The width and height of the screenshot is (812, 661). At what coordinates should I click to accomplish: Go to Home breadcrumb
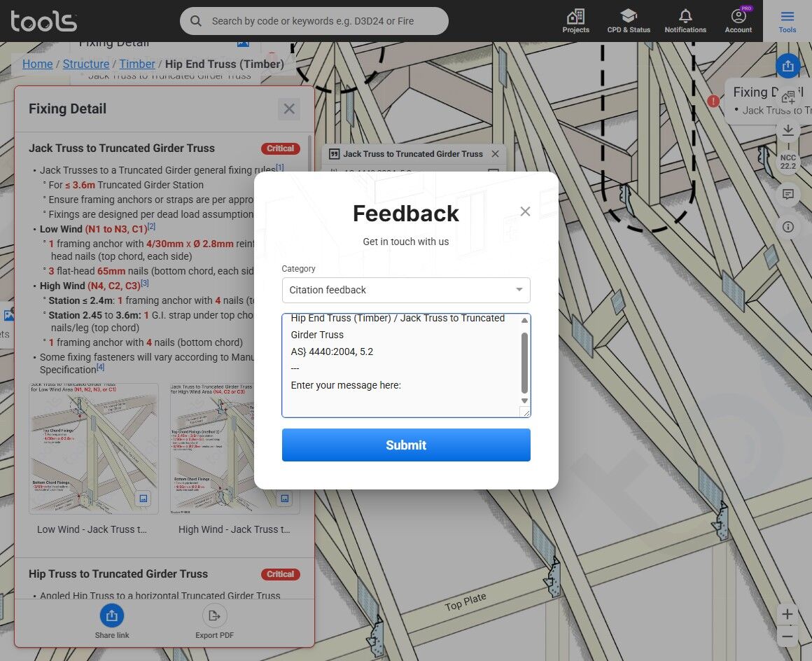37,64
